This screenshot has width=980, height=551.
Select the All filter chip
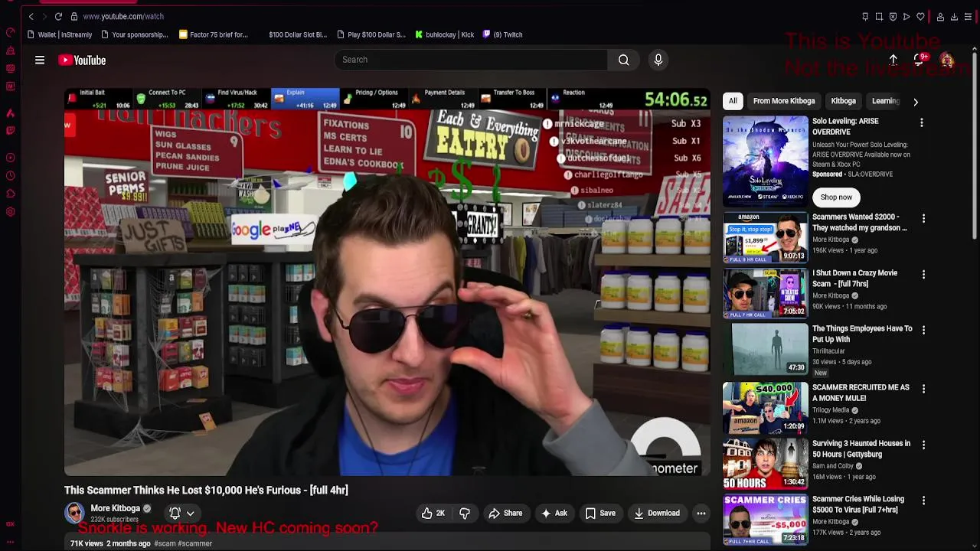click(733, 101)
